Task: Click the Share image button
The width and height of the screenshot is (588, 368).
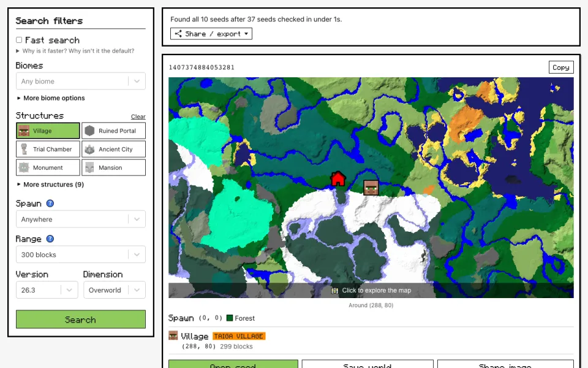Action: [505, 364]
